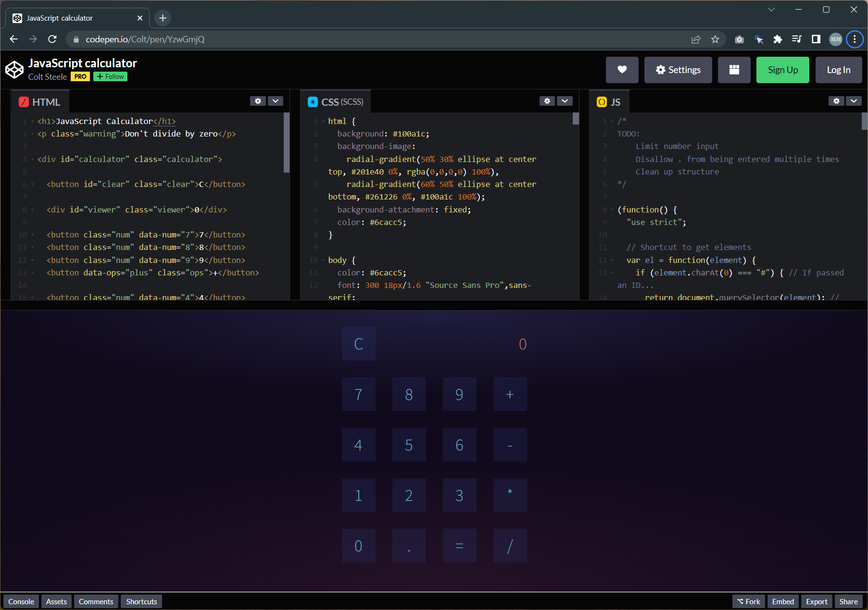
Task: Follow Colt Steele
Action: (x=110, y=76)
